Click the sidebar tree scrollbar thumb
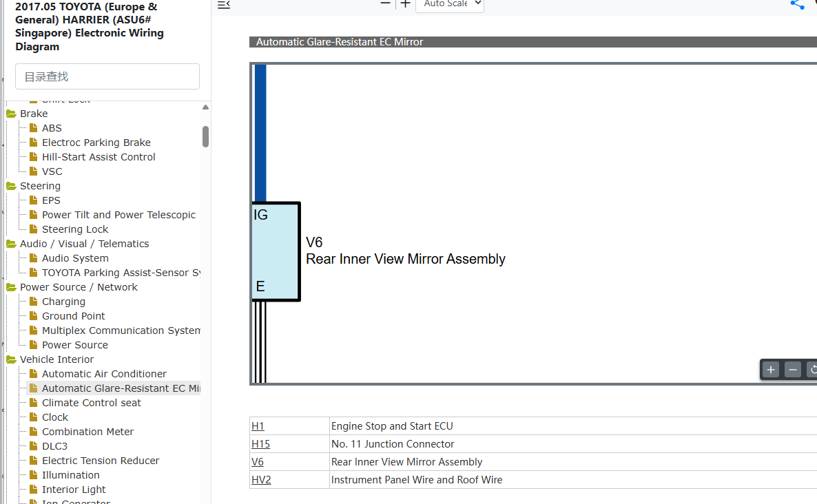This screenshot has height=504, width=817. 205,136
